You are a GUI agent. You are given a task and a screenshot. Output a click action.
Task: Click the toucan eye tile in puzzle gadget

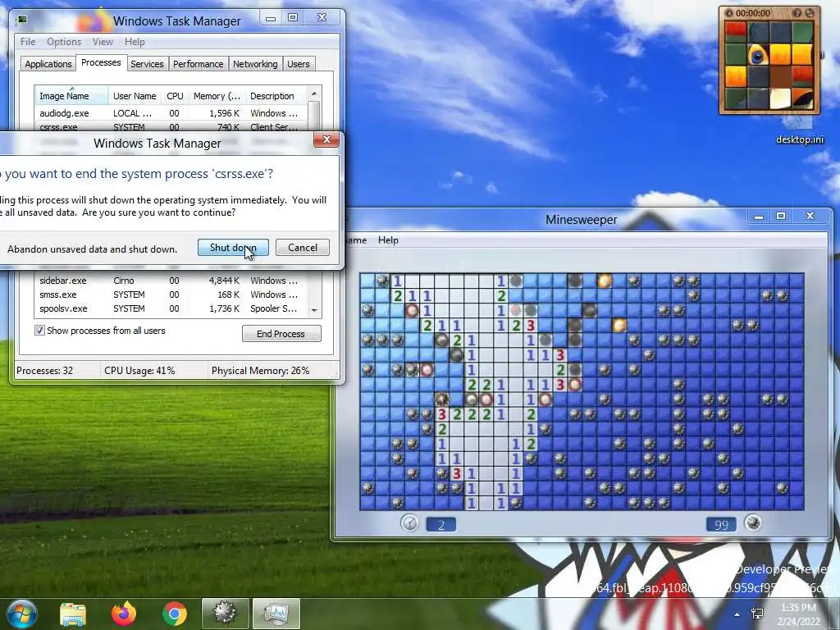758,55
